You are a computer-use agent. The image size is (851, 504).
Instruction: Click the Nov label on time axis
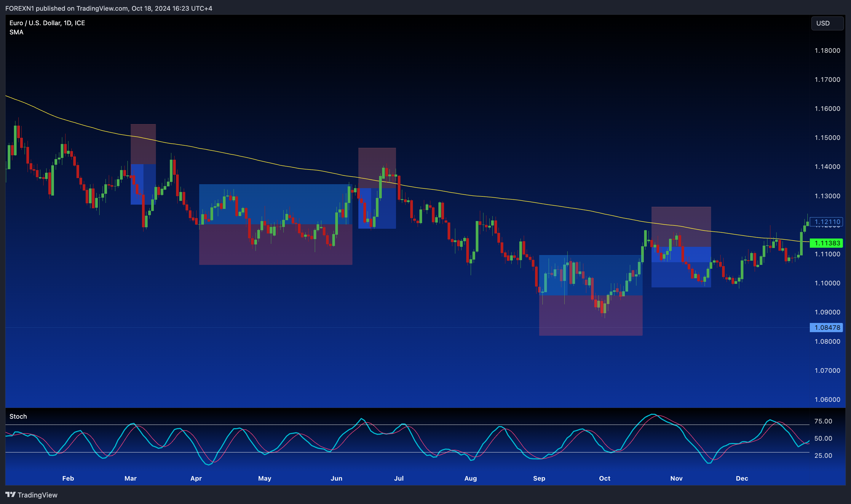676,478
